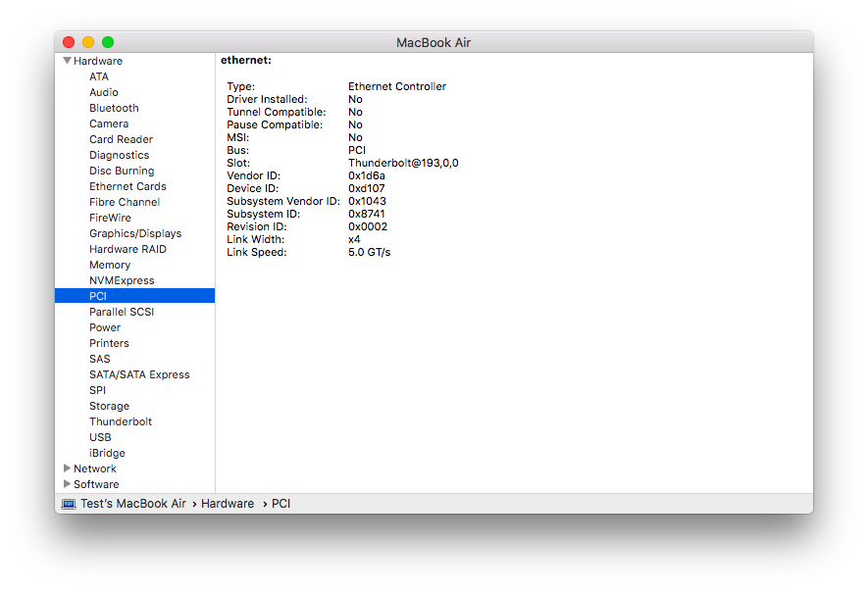Viewport: 868px width, 592px height.
Task: Click the Link Width value x4
Action: (x=354, y=239)
